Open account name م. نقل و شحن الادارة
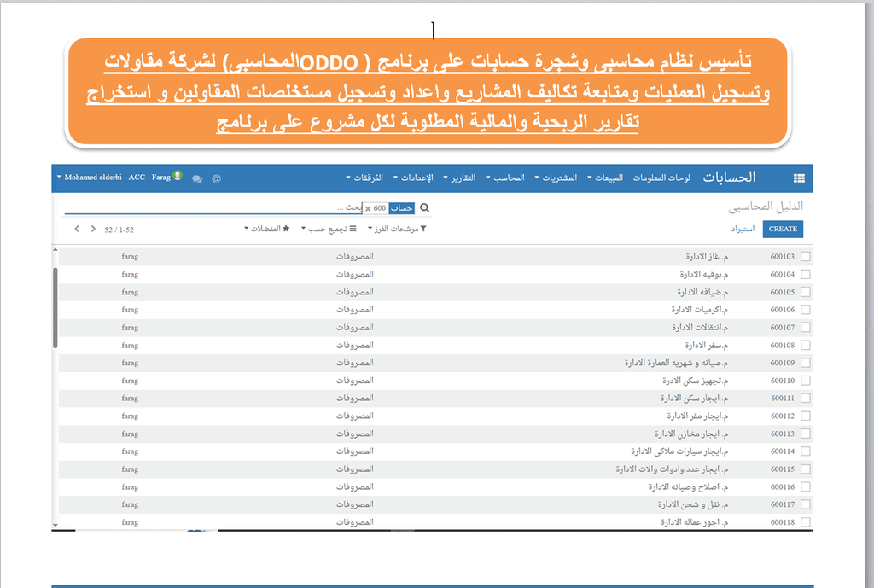 pos(693,504)
